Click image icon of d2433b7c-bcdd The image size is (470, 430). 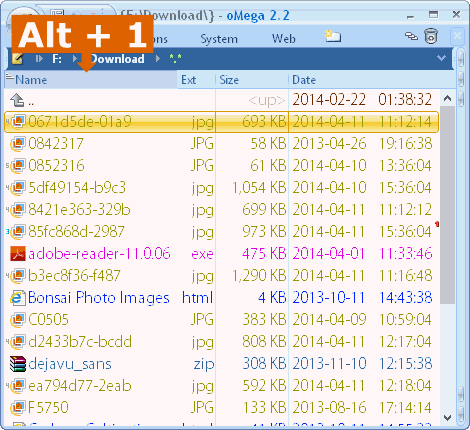point(18,342)
